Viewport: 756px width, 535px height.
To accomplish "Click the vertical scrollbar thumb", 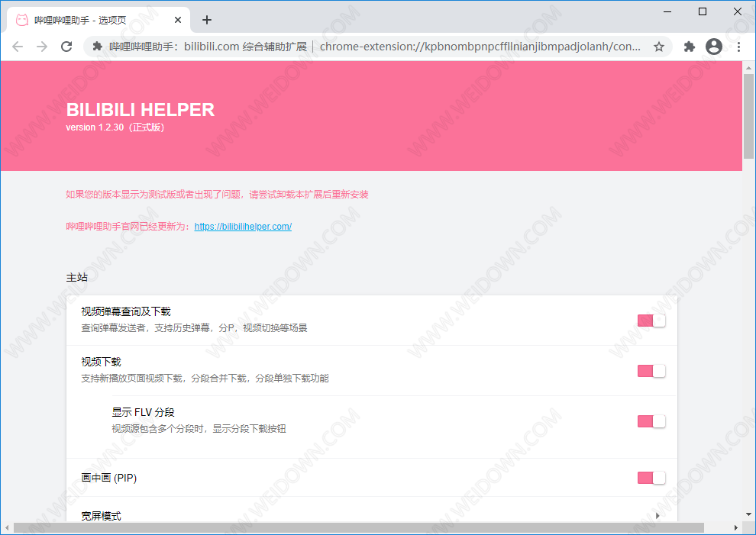I will pos(748,116).
